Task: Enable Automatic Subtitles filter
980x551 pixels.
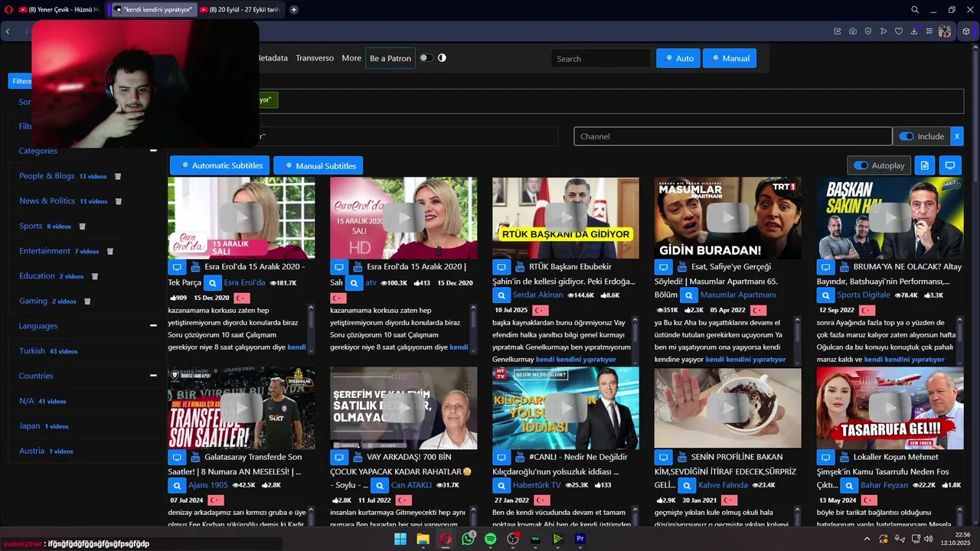Action: (x=220, y=165)
